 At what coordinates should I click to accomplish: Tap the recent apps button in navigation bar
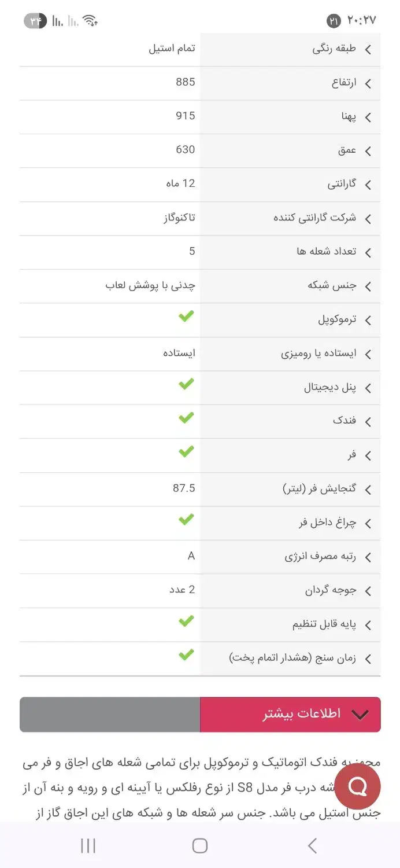88,845
